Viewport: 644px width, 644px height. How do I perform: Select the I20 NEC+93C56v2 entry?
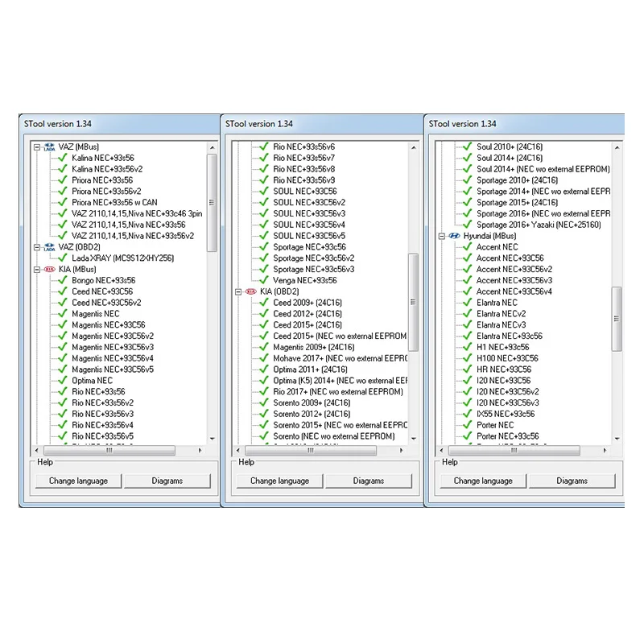[x=508, y=392]
